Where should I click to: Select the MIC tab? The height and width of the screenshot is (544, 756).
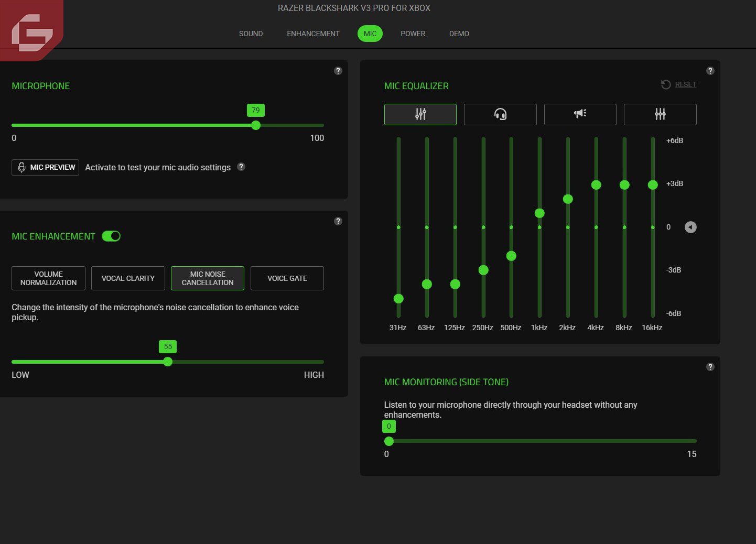(370, 34)
